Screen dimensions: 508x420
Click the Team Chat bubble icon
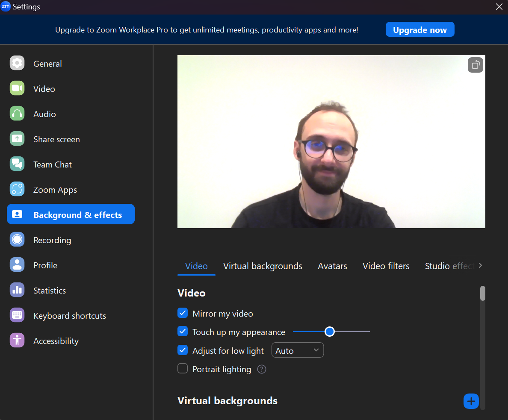(x=17, y=164)
